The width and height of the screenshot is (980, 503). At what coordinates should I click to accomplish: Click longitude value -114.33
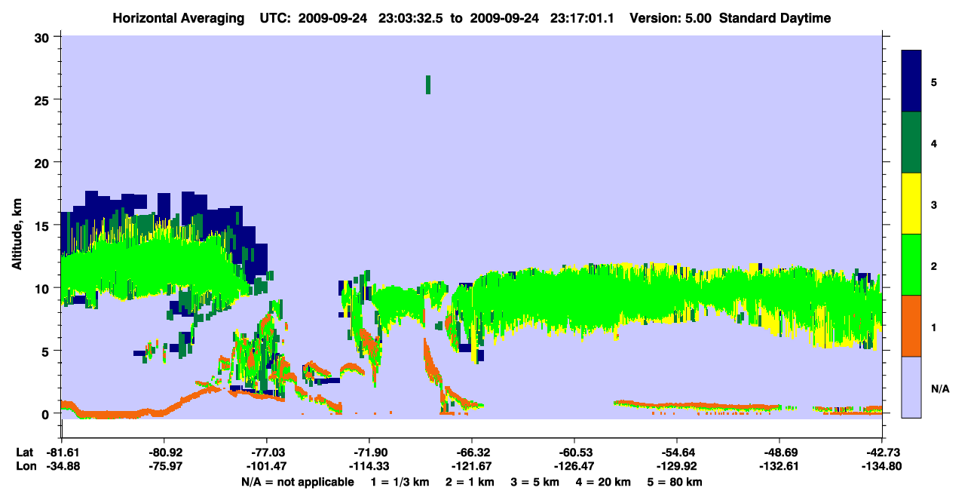(369, 466)
